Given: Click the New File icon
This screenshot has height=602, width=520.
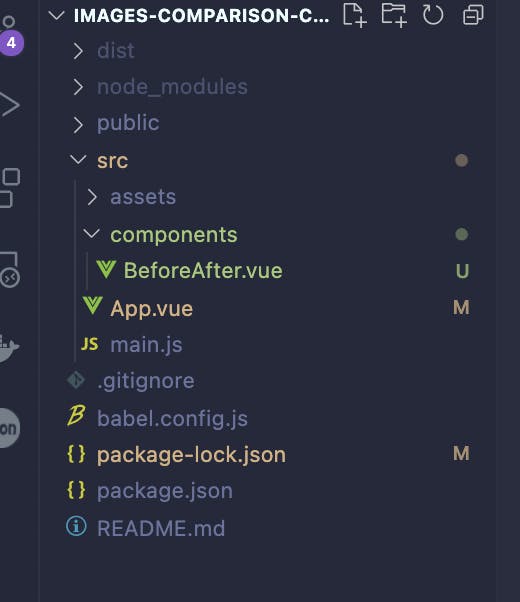Looking at the screenshot, I should click(354, 15).
